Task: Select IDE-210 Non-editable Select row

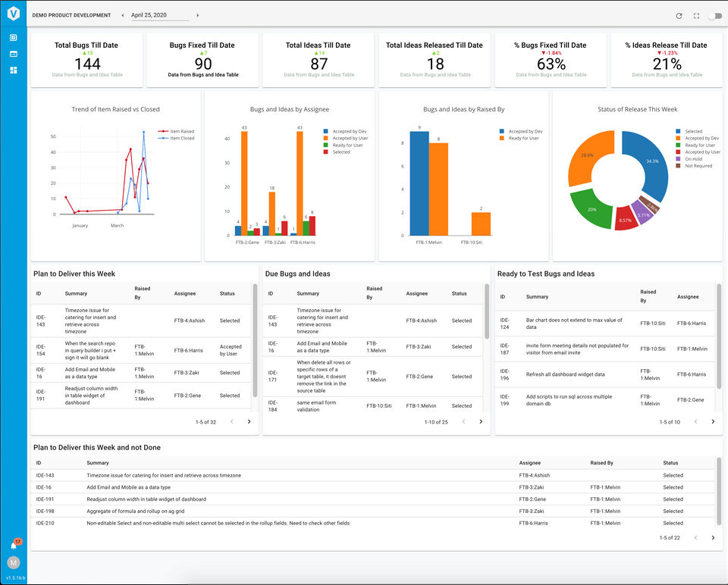Action: coord(373,524)
